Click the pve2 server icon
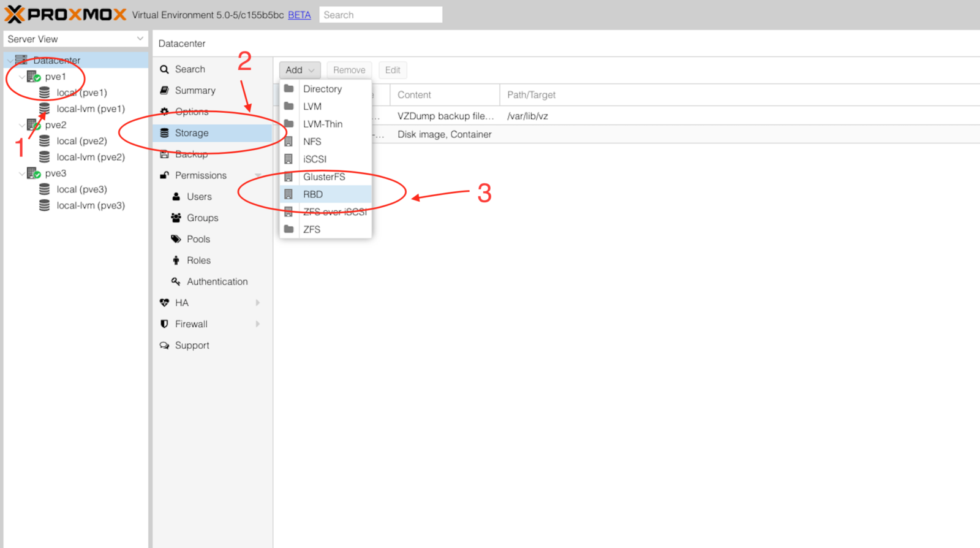This screenshot has width=980, height=548. (x=34, y=125)
